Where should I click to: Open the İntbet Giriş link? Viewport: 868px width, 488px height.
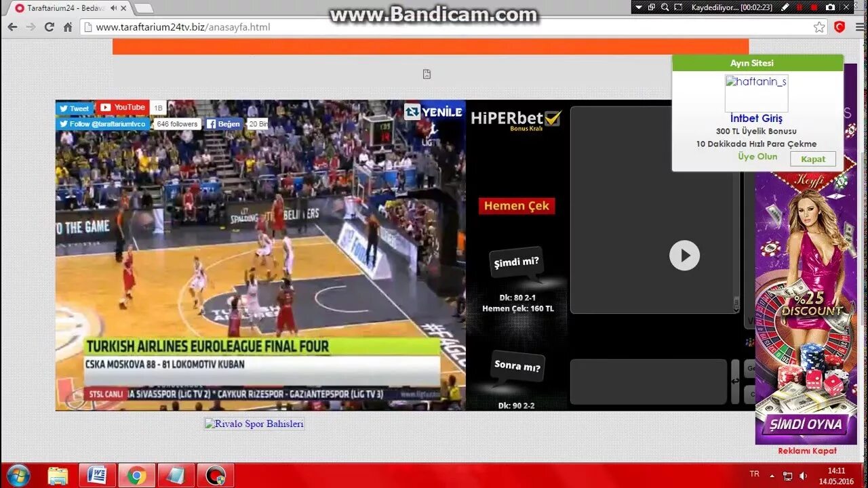756,118
